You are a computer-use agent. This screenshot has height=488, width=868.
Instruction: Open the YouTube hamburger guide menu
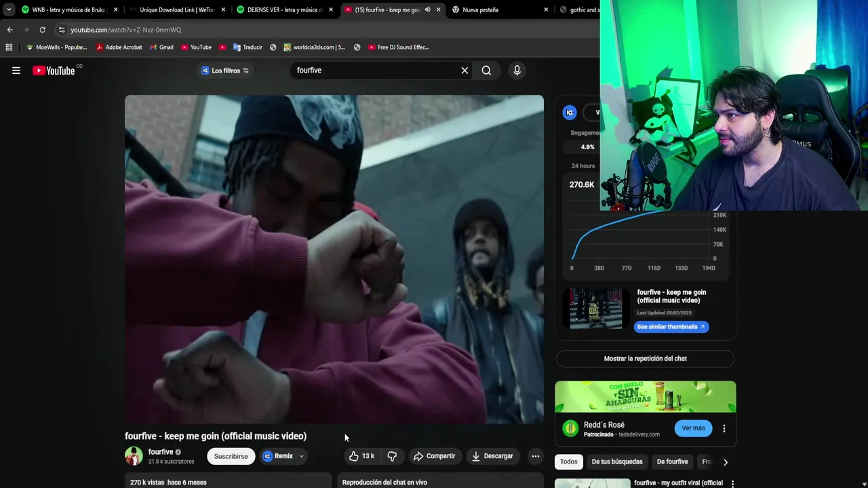click(x=16, y=70)
